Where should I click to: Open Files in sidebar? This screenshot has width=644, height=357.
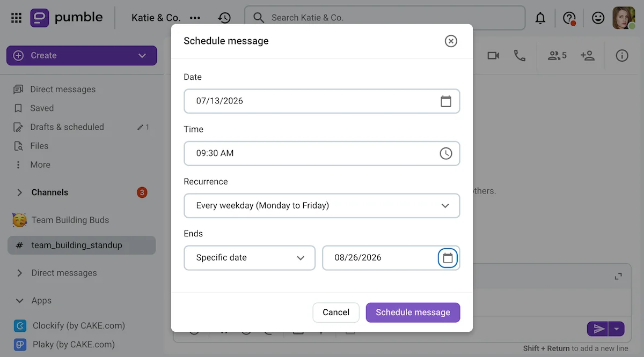pyautogui.click(x=31, y=146)
